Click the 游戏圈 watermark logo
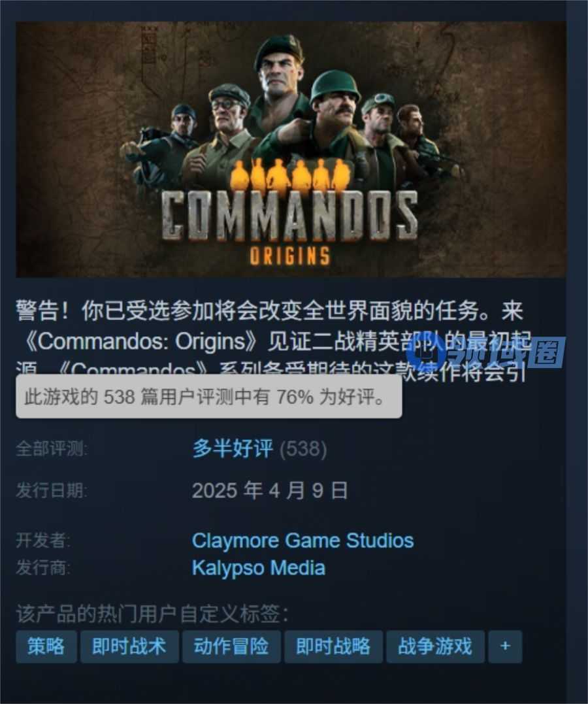 tap(489, 352)
